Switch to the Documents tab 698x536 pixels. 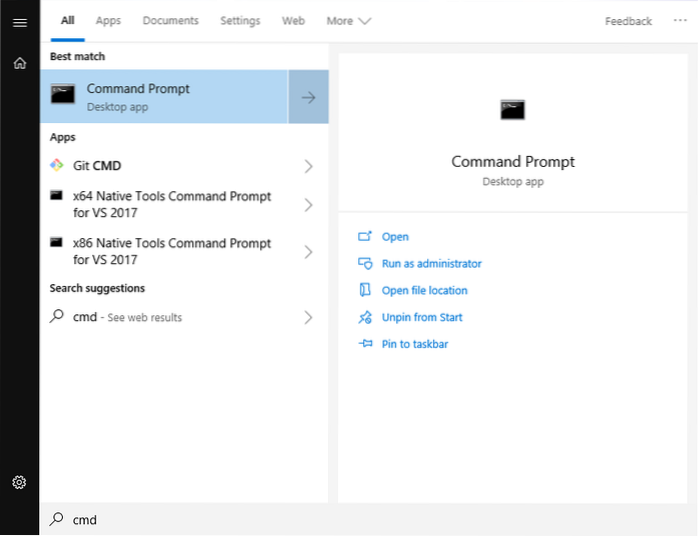[170, 21]
